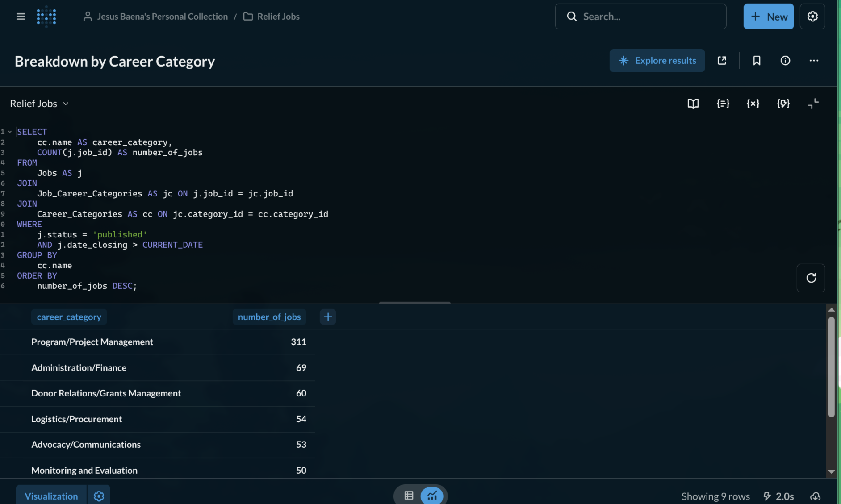This screenshot has width=841, height=504.
Task: Open the data reference book icon
Action: (x=693, y=104)
